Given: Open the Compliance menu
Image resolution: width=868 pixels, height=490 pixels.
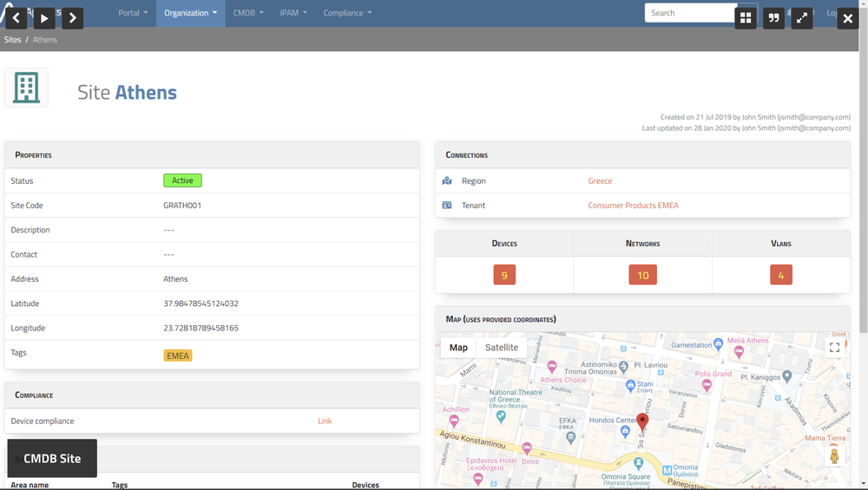Looking at the screenshot, I should pos(347,13).
